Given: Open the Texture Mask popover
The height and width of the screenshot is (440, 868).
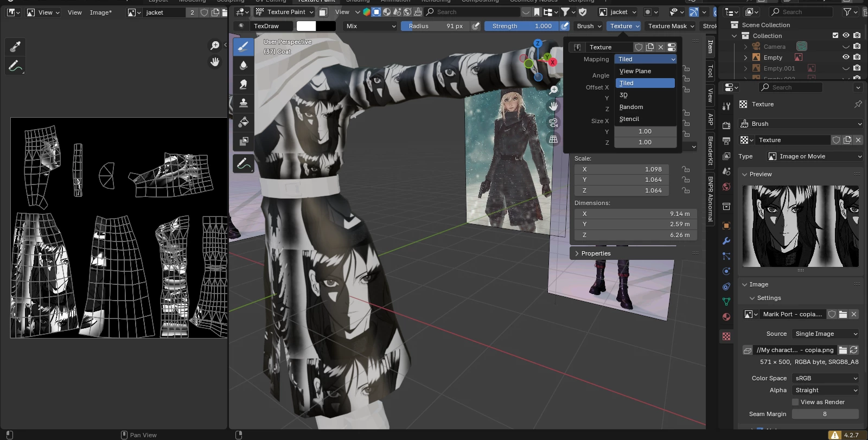Looking at the screenshot, I should [671, 26].
